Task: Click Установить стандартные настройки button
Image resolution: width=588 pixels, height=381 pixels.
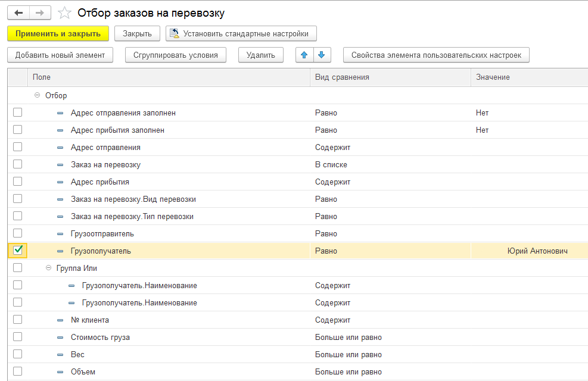Action: point(241,34)
